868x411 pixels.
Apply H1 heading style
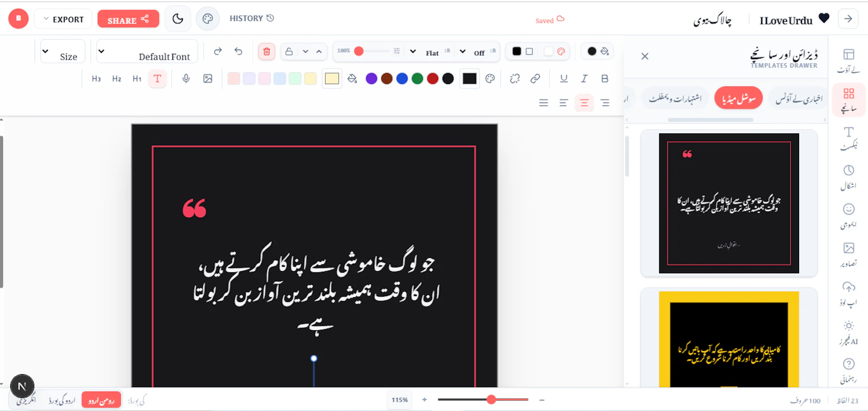[x=137, y=79]
